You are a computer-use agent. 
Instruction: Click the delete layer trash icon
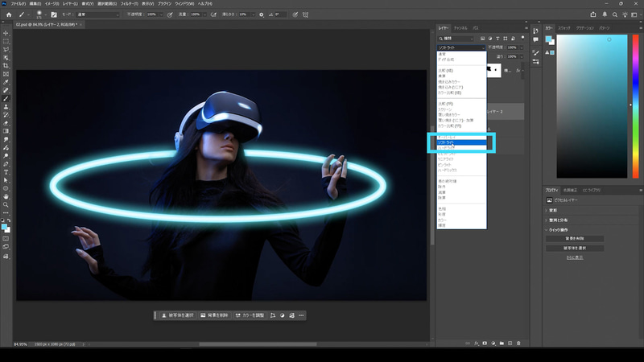point(518,343)
